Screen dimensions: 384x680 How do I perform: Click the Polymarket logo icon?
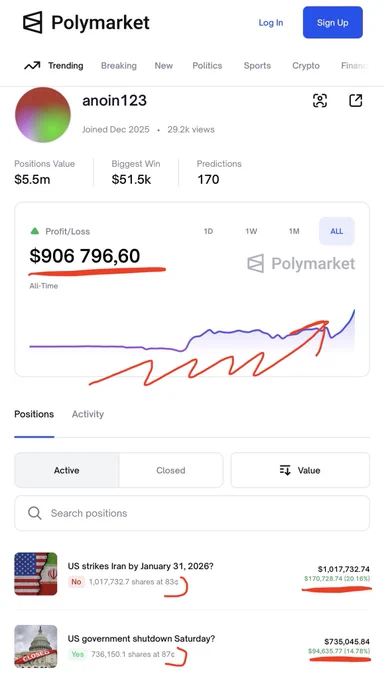point(33,22)
